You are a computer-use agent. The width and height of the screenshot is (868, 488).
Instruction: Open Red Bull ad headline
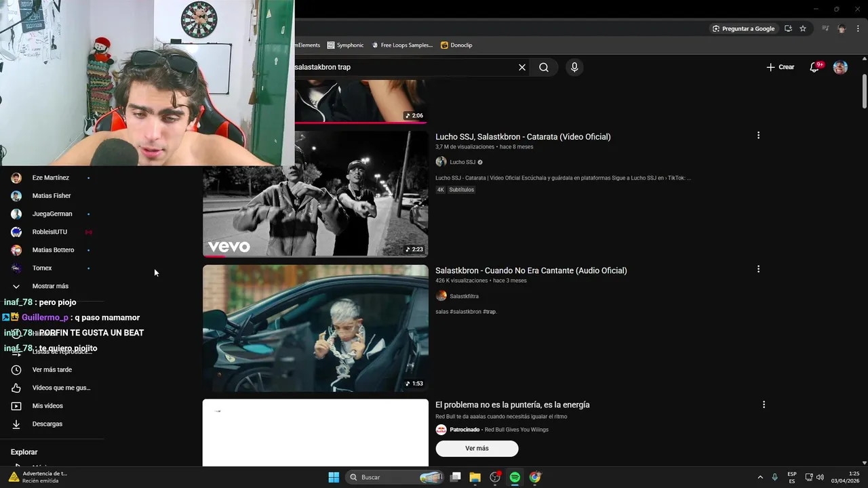tap(513, 405)
